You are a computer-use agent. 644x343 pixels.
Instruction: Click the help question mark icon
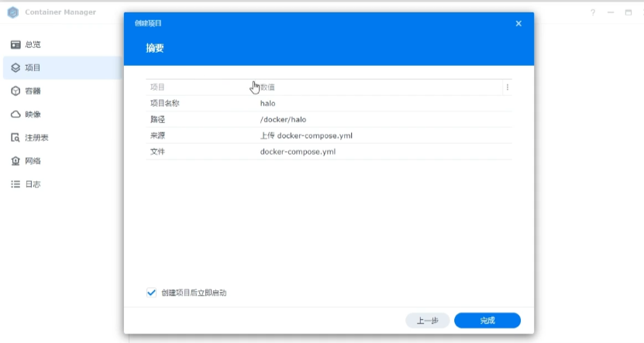click(x=593, y=12)
